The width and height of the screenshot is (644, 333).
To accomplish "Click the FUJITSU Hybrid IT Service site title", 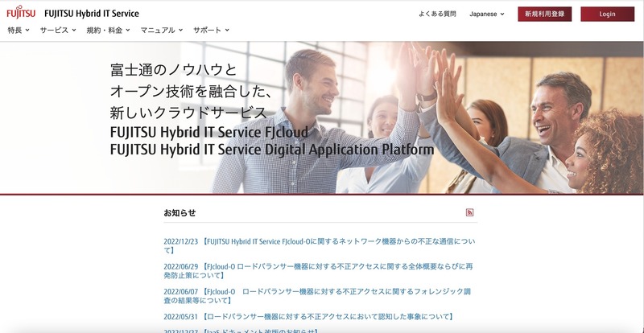I will click(91, 14).
